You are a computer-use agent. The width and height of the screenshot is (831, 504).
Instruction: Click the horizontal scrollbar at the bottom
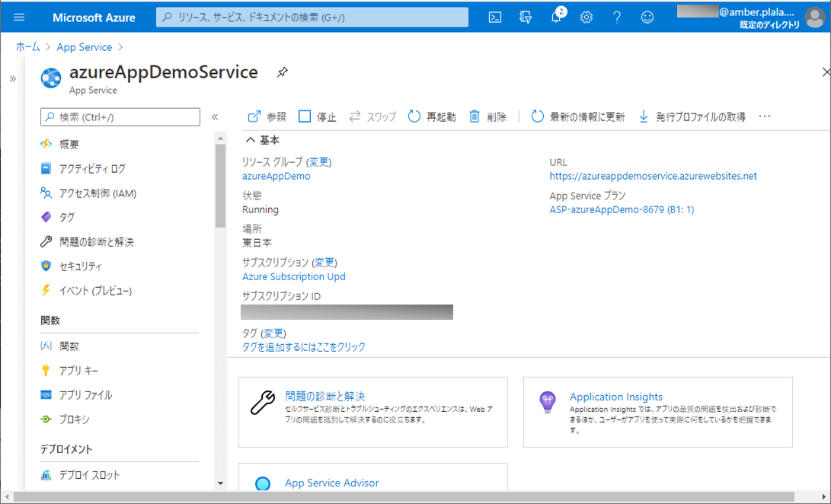pyautogui.click(x=404, y=497)
